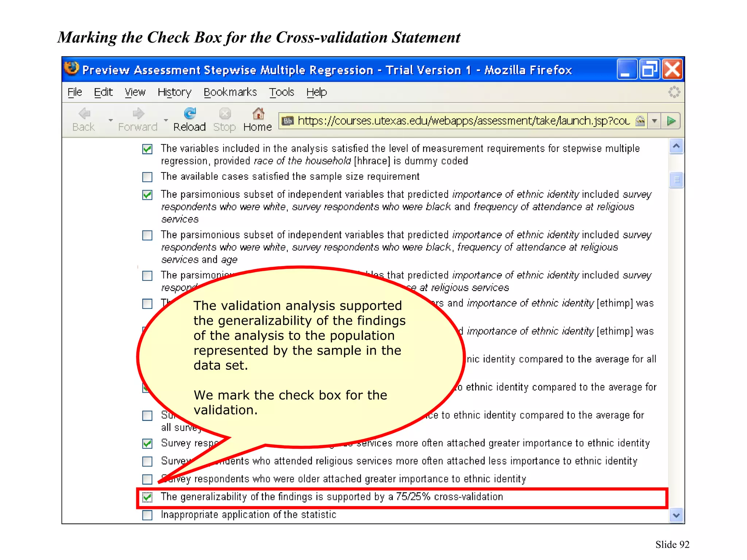Click text 'The available cases satisfied the sample size requirement'
This screenshot has width=747, height=560.
pos(290,177)
